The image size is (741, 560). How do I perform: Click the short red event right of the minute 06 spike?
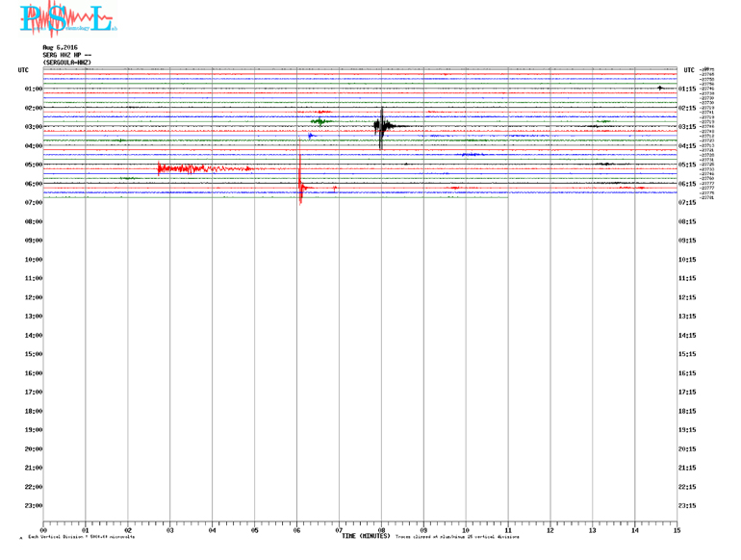coord(334,188)
